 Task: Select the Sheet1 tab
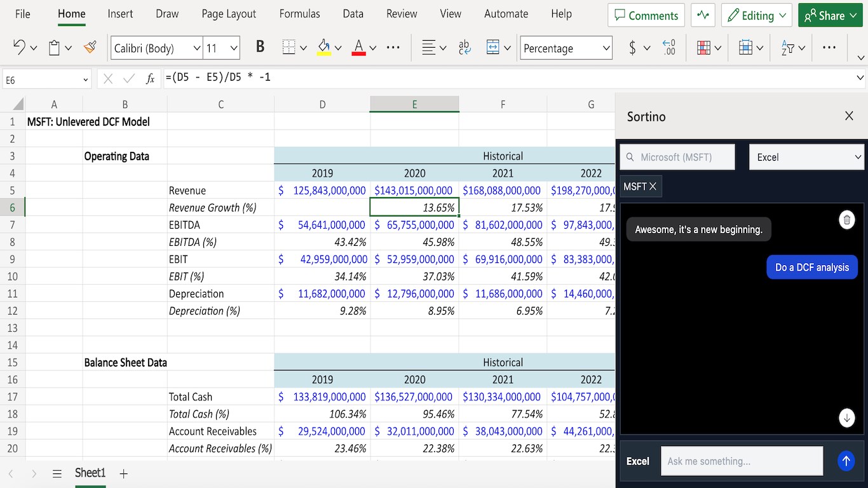tap(90, 473)
